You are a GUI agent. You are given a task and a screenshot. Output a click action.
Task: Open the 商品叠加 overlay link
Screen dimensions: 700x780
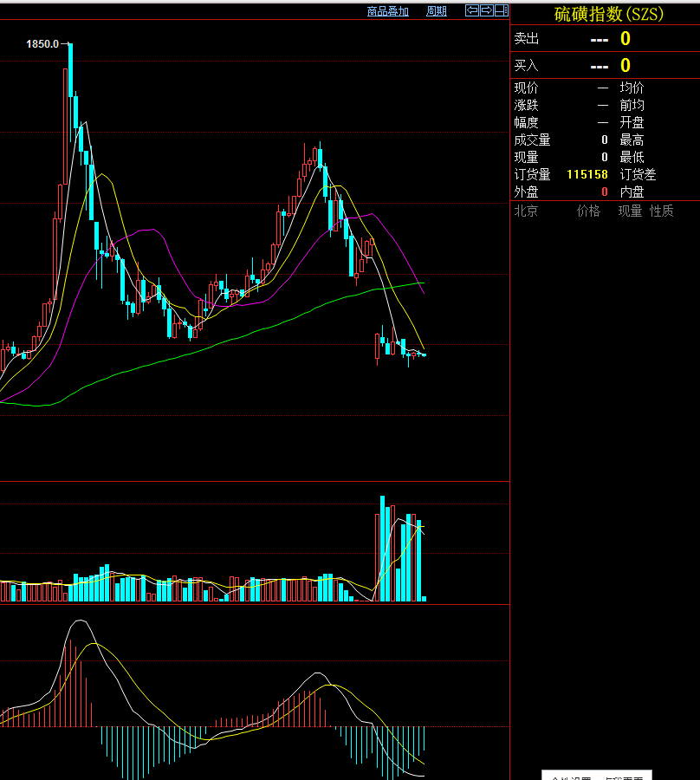pos(387,11)
